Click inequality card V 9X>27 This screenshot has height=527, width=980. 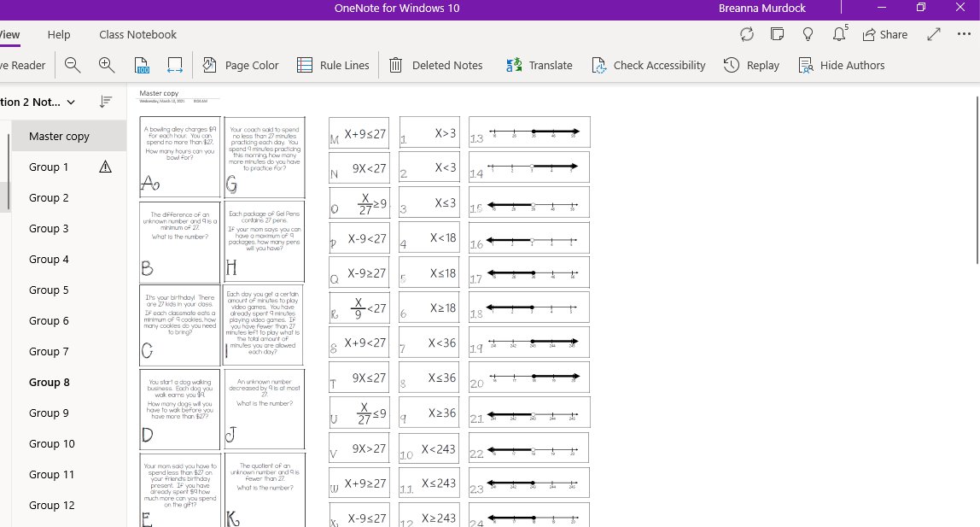point(359,448)
